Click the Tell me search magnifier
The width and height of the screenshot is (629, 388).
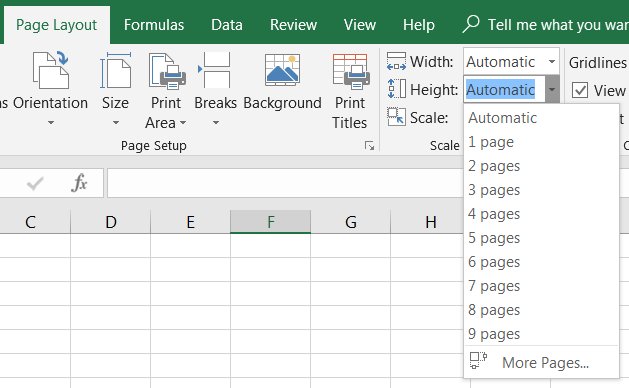pyautogui.click(x=471, y=24)
